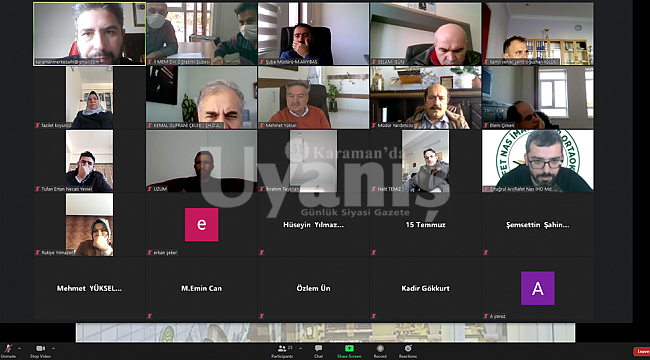This screenshot has height=360, width=650.
Task: Expand arrow next to Participants count
Action: pos(300,348)
